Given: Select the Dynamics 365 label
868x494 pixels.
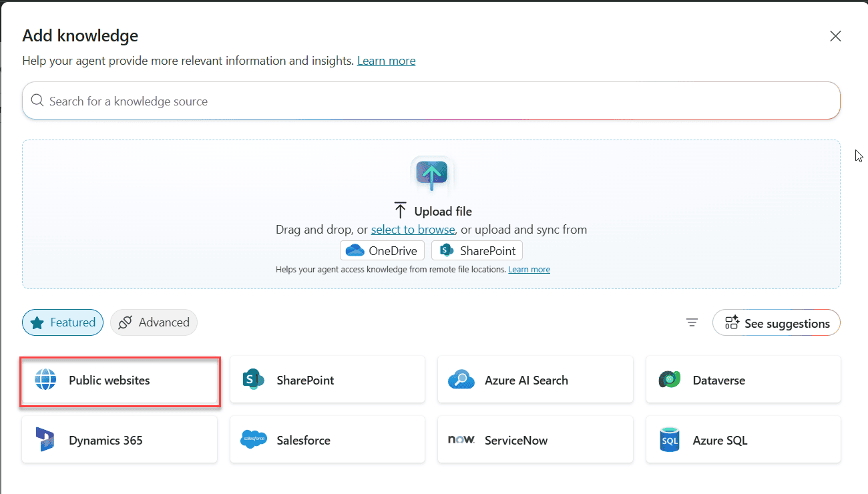Looking at the screenshot, I should pos(105,440).
